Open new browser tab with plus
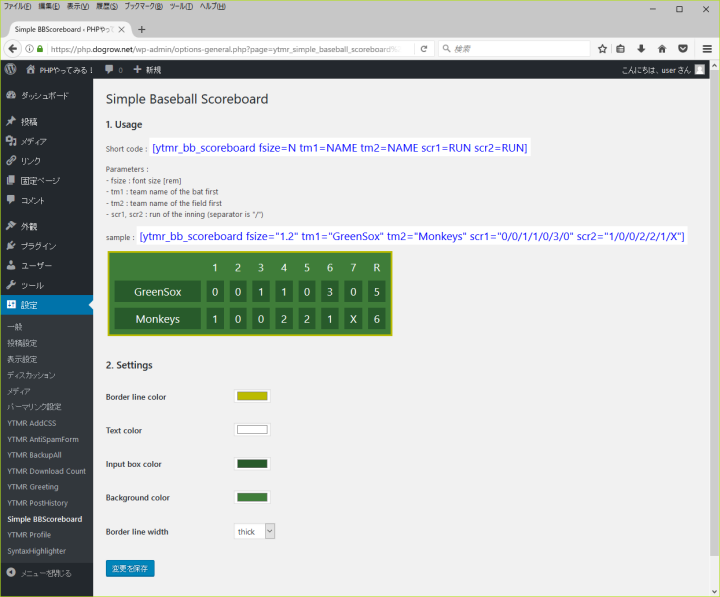This screenshot has height=597, width=720. (x=141, y=29)
